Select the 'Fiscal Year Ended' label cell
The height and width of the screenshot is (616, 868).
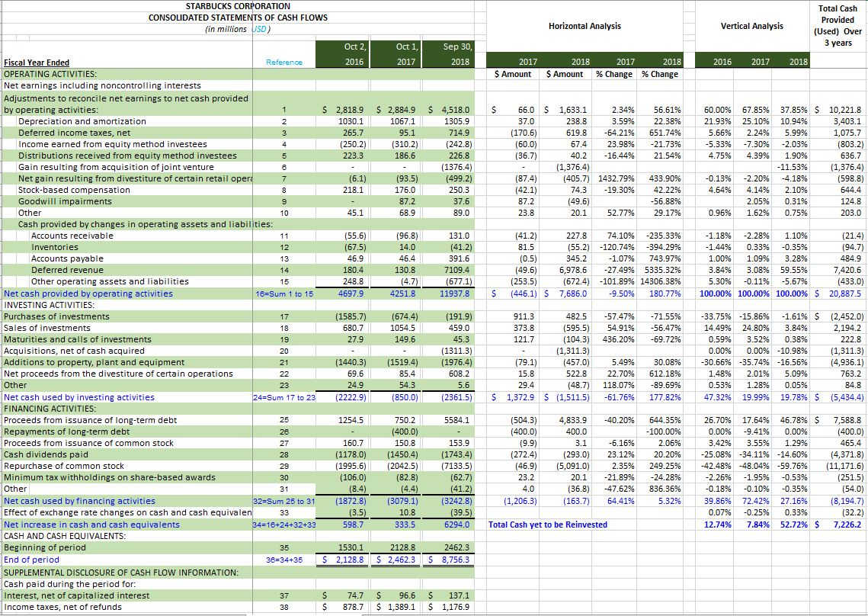pos(37,63)
